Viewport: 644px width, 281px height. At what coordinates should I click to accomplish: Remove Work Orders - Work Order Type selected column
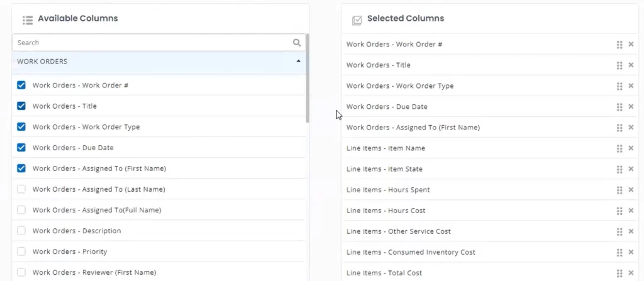(631, 86)
